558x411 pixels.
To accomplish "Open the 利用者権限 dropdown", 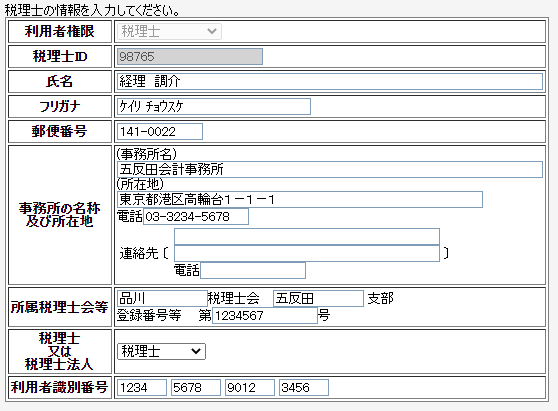I will click(169, 31).
